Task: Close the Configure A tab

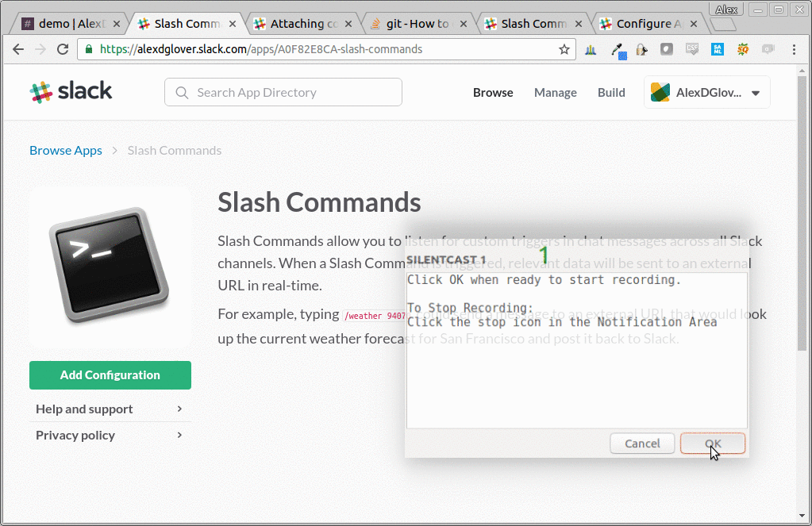Action: click(x=694, y=24)
